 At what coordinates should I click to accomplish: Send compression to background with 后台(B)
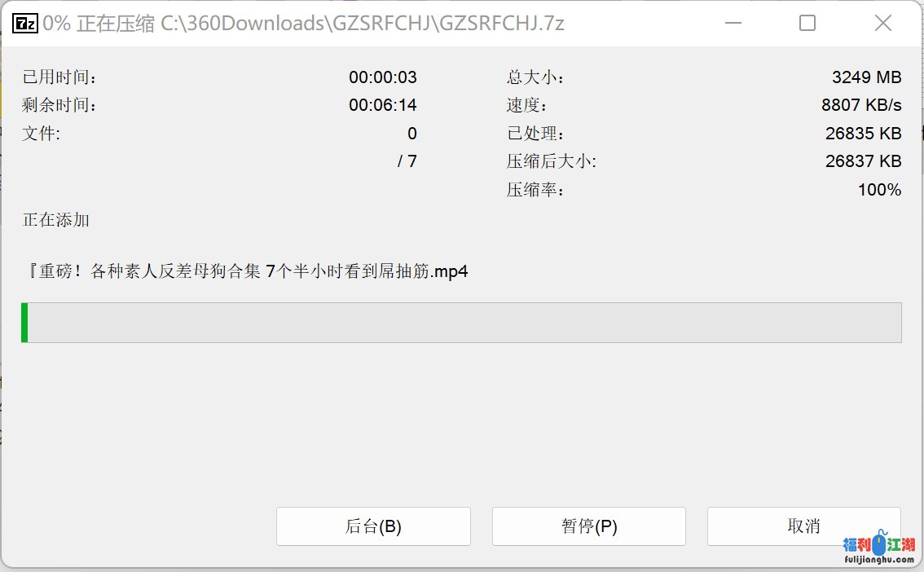point(373,526)
